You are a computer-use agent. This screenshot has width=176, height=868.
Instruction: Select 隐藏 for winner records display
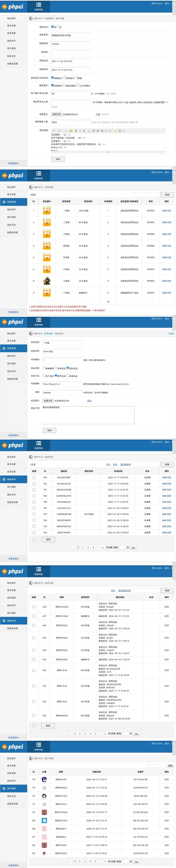pyautogui.click(x=76, y=77)
